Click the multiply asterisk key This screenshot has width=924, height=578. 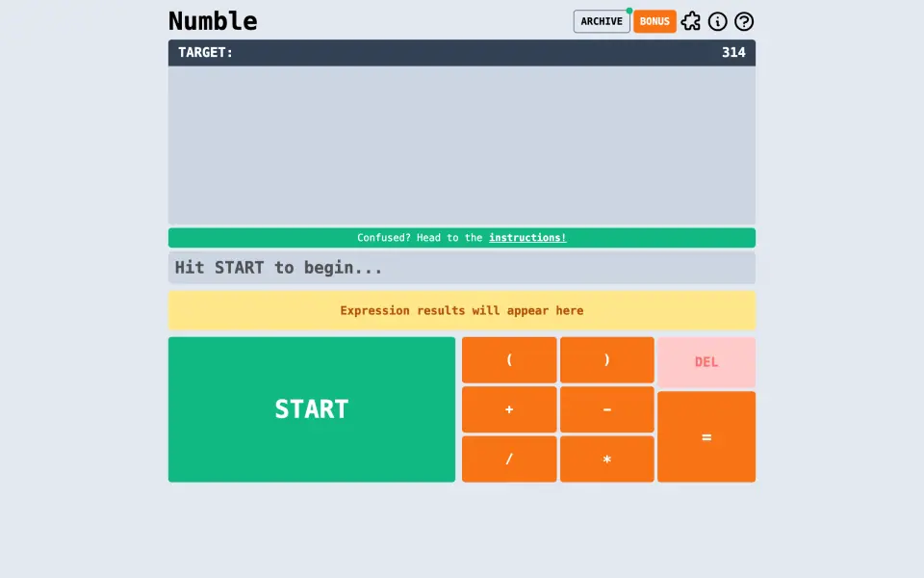pos(607,459)
